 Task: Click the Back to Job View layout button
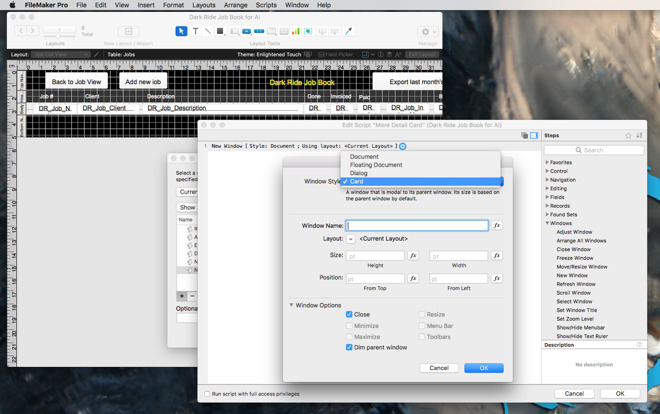pos(76,82)
